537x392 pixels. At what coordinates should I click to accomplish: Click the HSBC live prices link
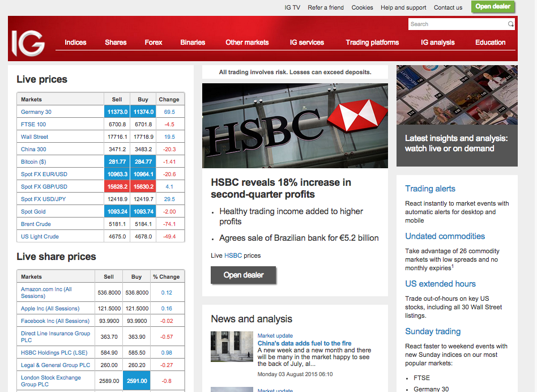click(x=233, y=255)
